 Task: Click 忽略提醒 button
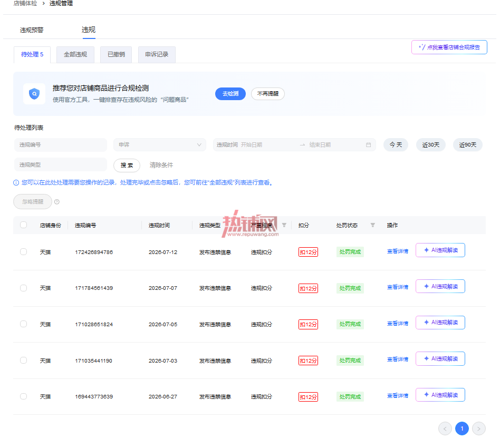click(33, 202)
